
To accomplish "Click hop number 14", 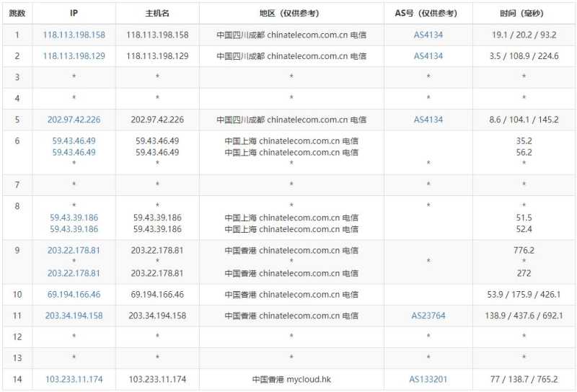I will (17, 379).
